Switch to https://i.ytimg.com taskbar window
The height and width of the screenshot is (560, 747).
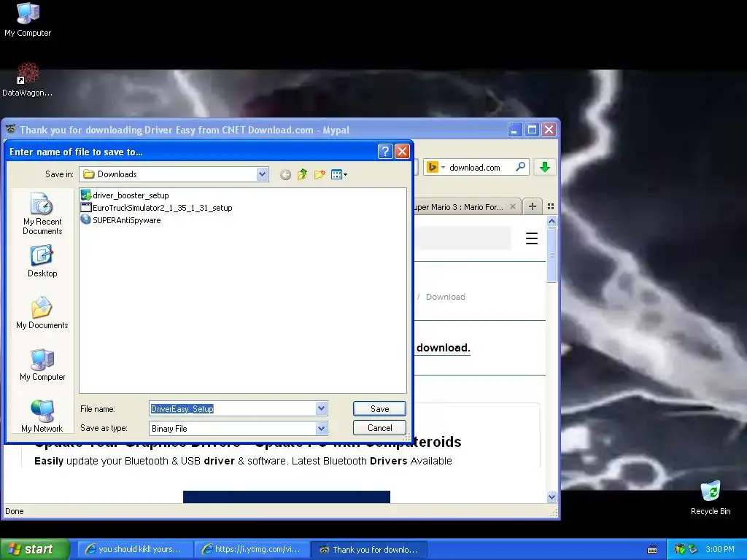pos(252,550)
